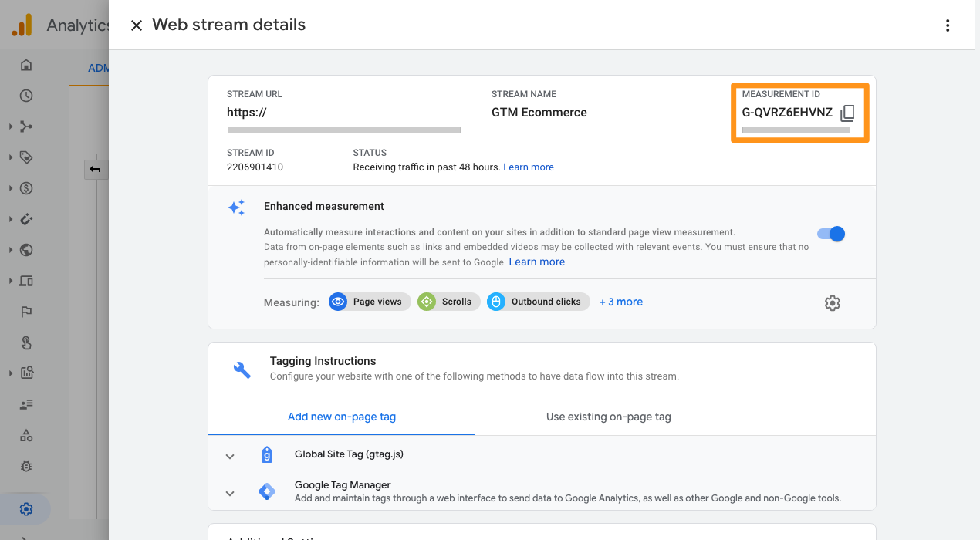Viewport: 980px width, 540px height.
Task: Switch to Use existing on-page tag tab
Action: (609, 417)
